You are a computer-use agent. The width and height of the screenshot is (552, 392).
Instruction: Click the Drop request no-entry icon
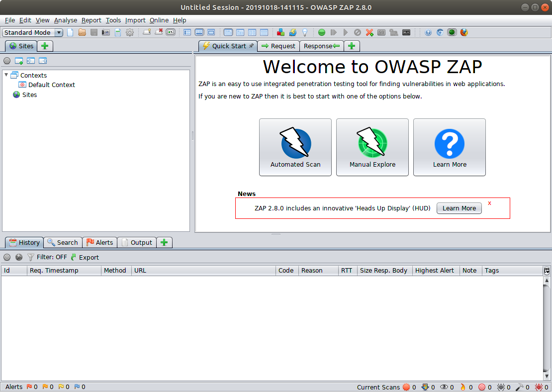coord(358,32)
